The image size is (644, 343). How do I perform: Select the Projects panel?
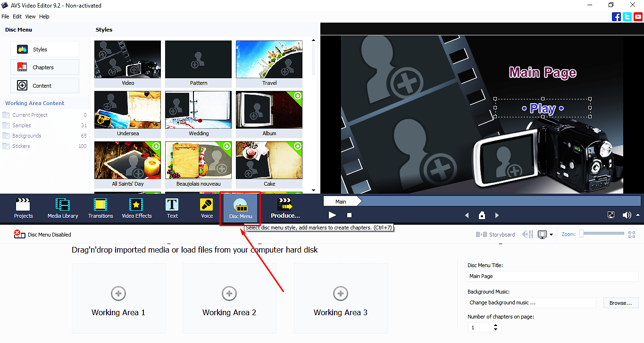[23, 208]
